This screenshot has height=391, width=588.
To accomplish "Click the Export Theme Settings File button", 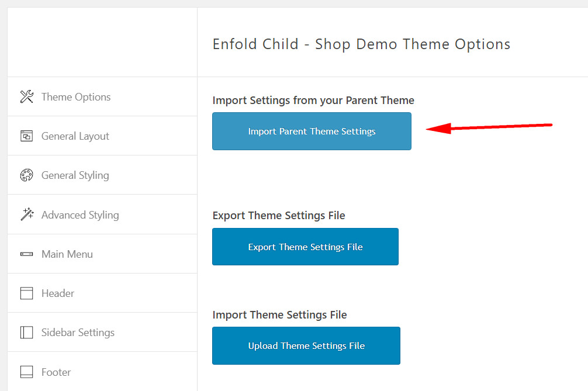I will [x=305, y=247].
